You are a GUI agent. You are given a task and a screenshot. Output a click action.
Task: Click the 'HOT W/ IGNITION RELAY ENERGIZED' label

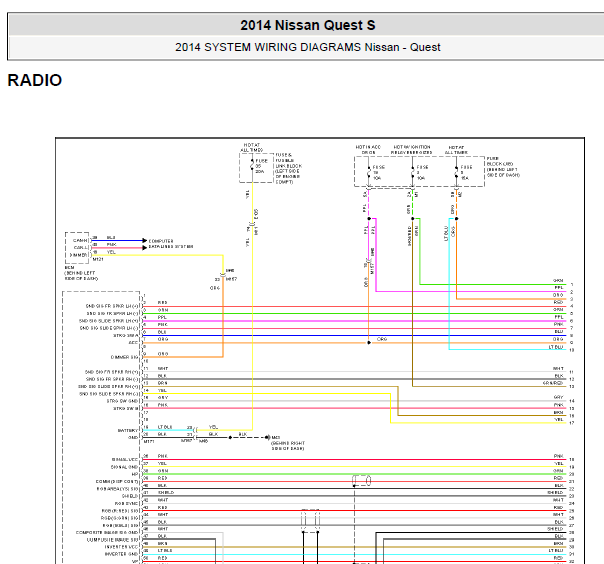point(411,149)
